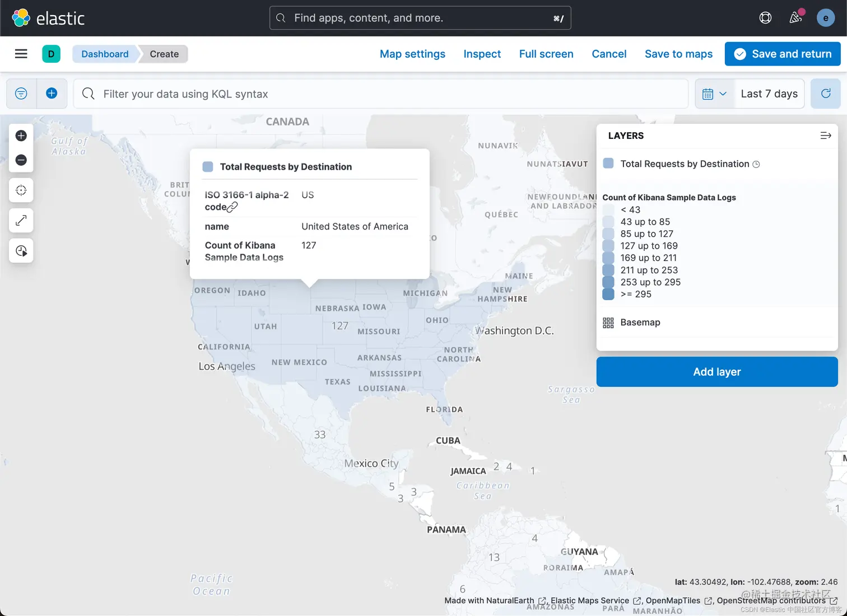Click the 127 label over the United States
The image size is (847, 616).
point(340,325)
